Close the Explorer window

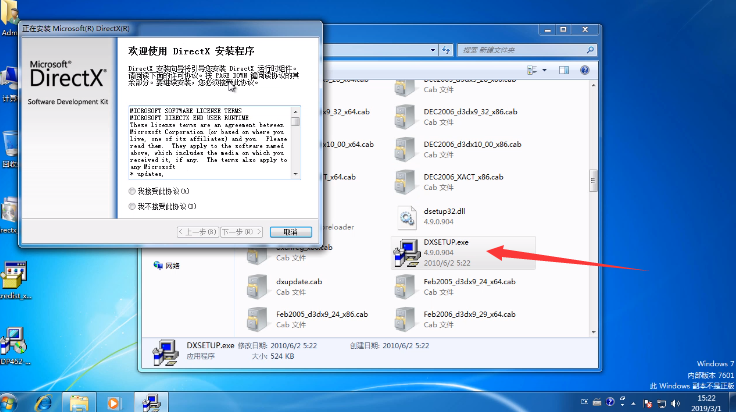585,30
